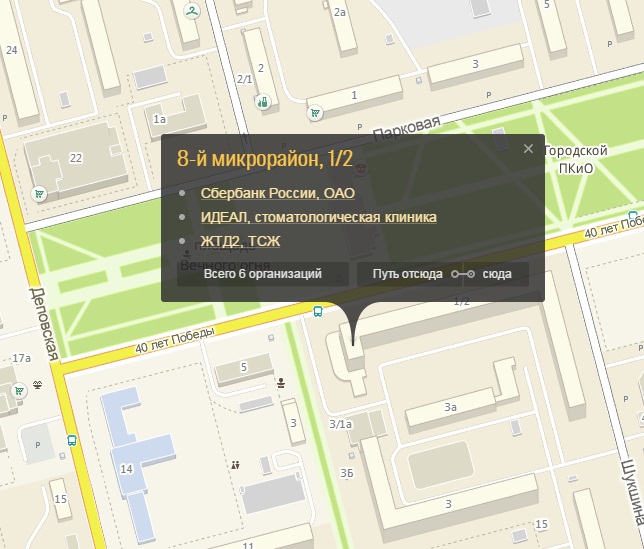This screenshot has height=549, width=644.
Task: Click the Шукшина street label
Action: 632,493
